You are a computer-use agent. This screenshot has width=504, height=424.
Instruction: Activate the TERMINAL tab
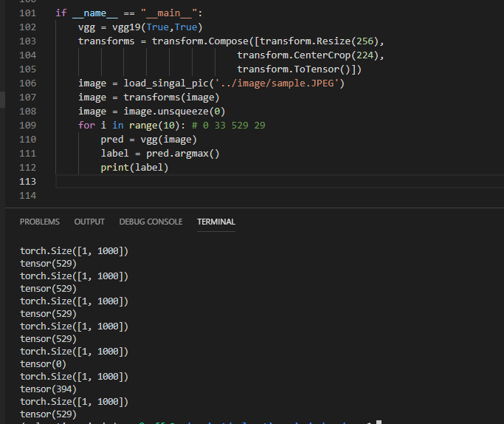click(x=216, y=222)
